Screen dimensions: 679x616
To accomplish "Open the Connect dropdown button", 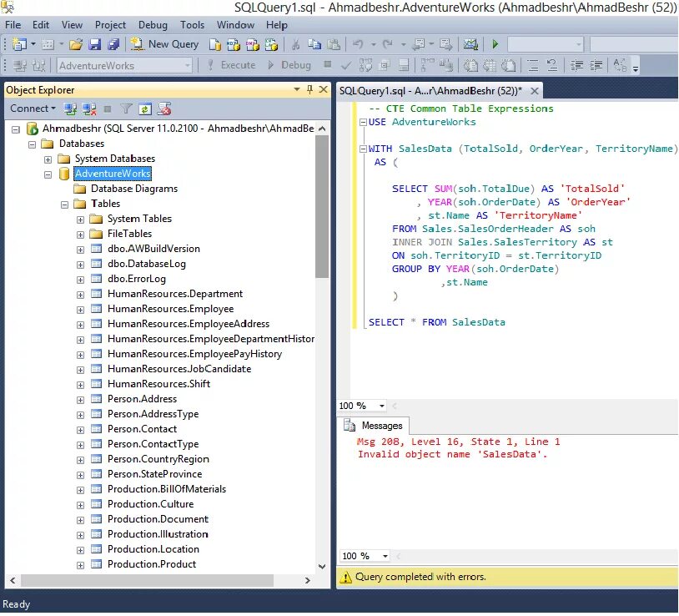I will (x=33, y=109).
